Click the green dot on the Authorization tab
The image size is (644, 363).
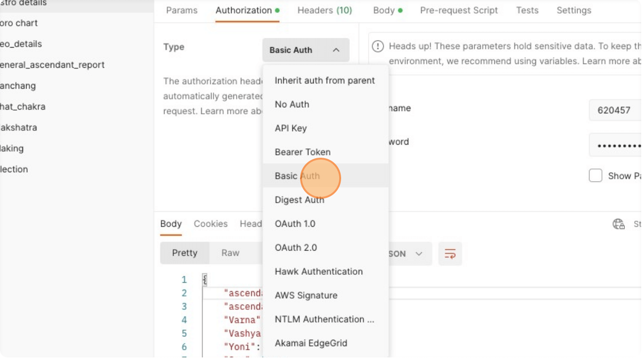tap(277, 10)
